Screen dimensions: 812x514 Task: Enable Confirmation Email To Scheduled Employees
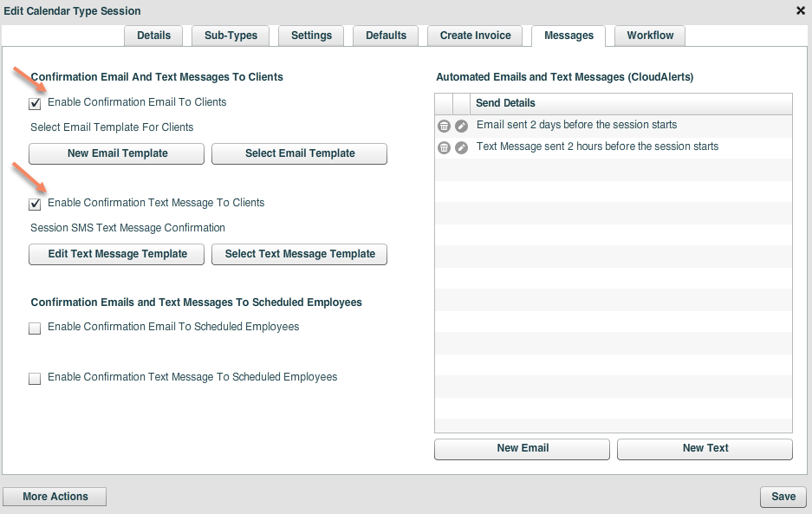tap(35, 328)
